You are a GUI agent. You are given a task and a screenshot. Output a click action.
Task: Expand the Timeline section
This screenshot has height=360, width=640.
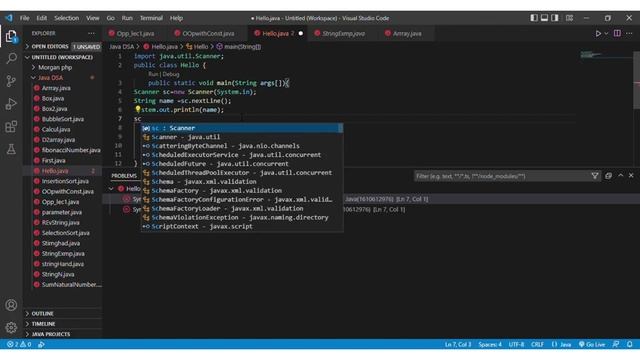(x=62, y=324)
